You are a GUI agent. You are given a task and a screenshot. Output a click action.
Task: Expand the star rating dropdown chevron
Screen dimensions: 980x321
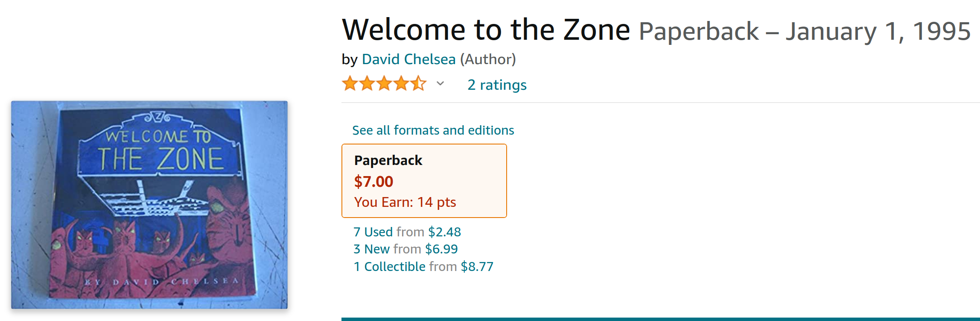coord(440,83)
